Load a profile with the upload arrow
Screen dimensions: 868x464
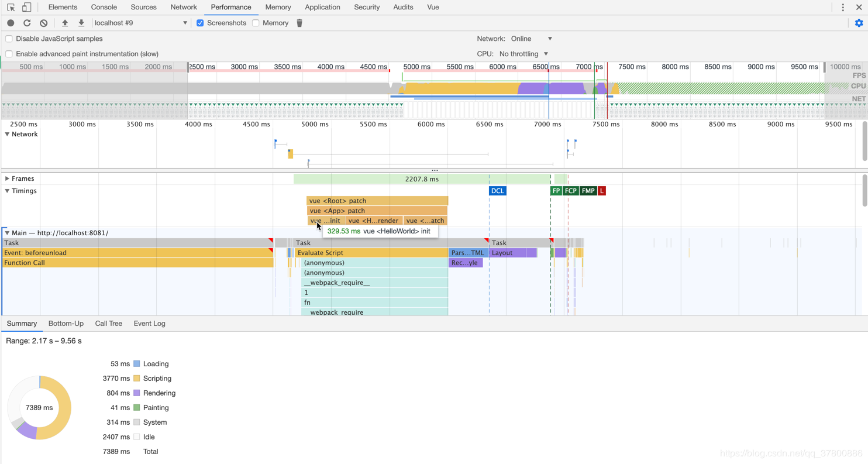pos(65,23)
